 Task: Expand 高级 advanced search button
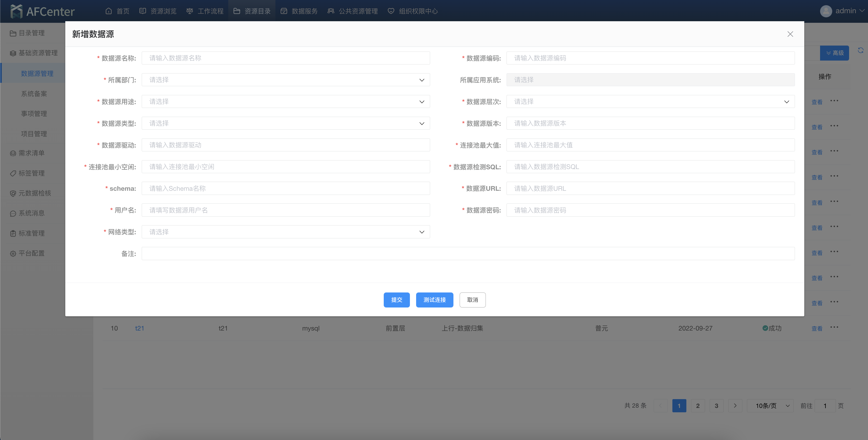pyautogui.click(x=834, y=53)
